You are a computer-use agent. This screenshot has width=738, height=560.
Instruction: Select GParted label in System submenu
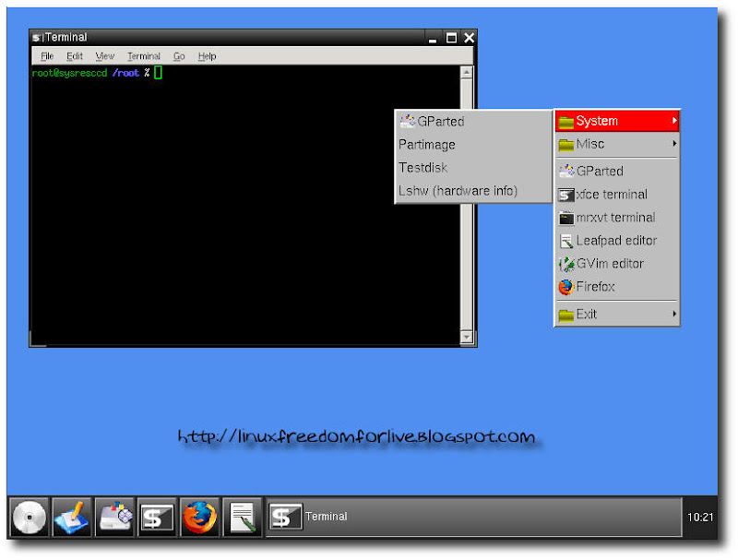coord(441,122)
